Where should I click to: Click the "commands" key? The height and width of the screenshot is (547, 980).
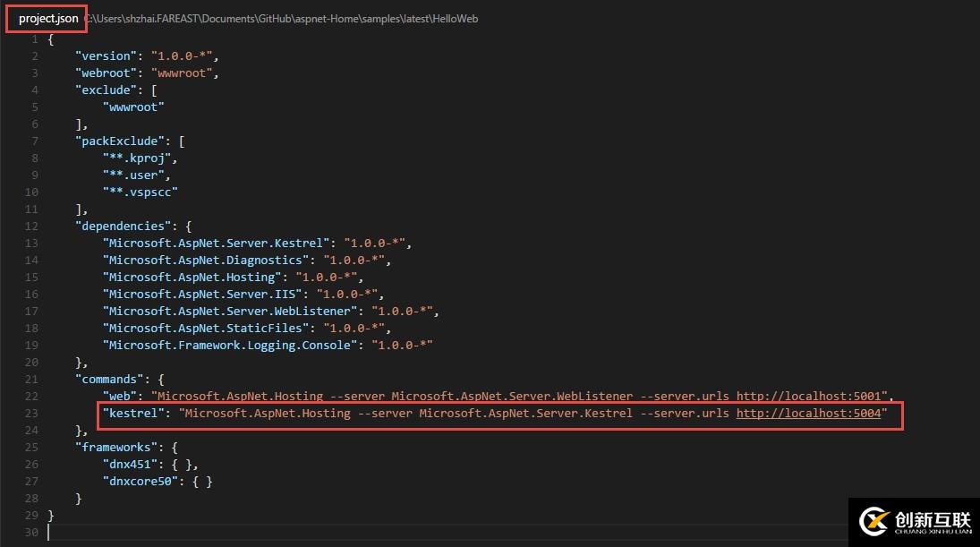click(x=109, y=380)
